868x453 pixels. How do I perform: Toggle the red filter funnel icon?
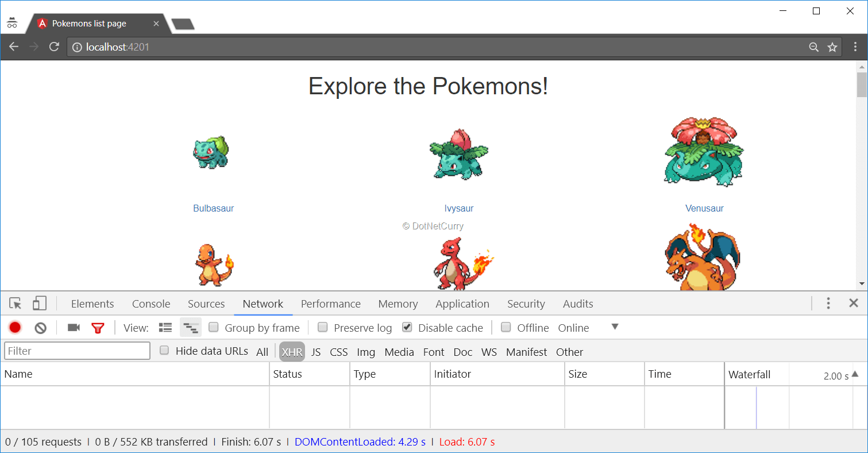[98, 328]
